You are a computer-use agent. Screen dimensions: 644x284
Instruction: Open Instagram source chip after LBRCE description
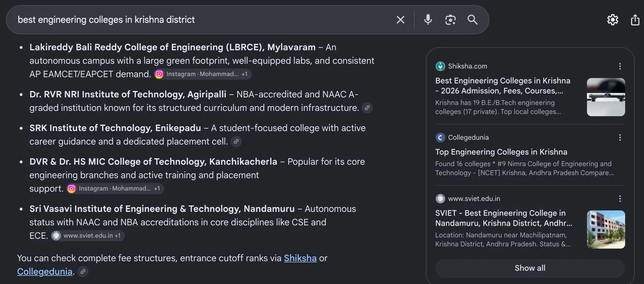tap(203, 74)
